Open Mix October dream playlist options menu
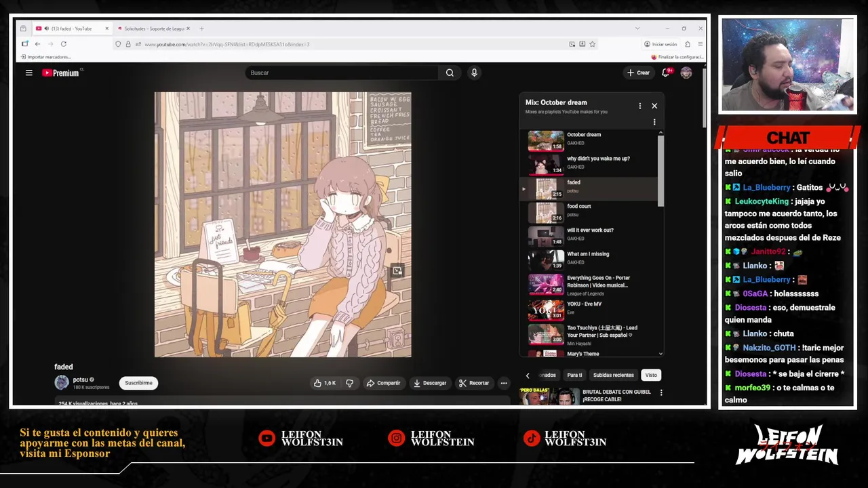The height and width of the screenshot is (488, 868). [639, 106]
